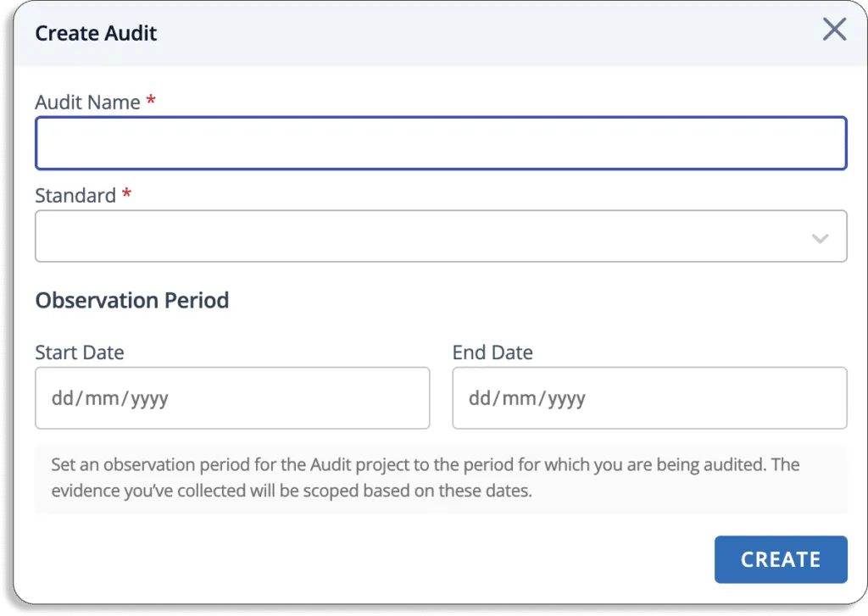
Task: Click the Standard field label
Action: click(75, 196)
